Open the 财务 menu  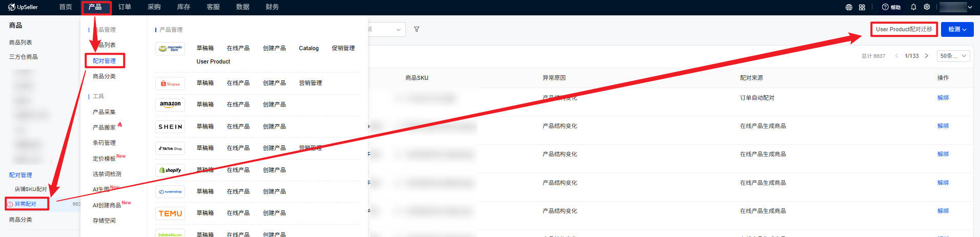click(272, 7)
